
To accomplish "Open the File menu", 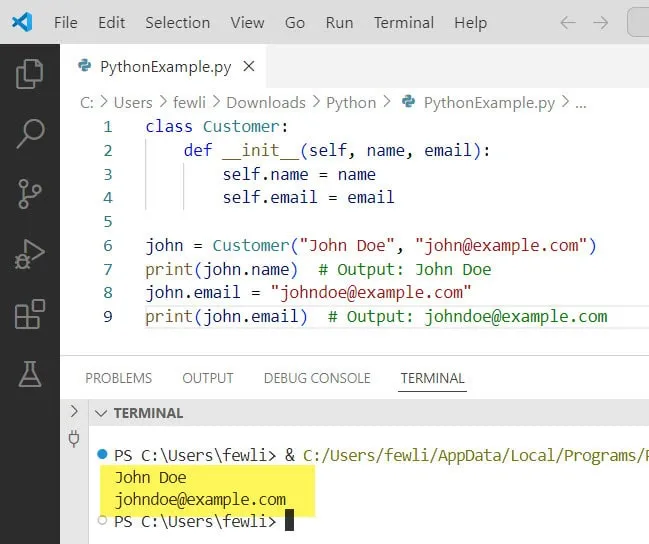I will click(65, 22).
